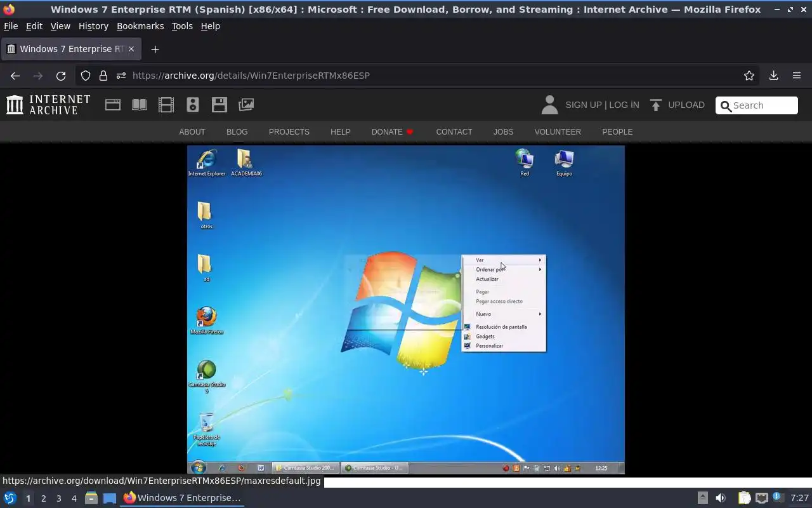Click the SIGN UP link
Screen dimensions: 812x508
[583, 105]
